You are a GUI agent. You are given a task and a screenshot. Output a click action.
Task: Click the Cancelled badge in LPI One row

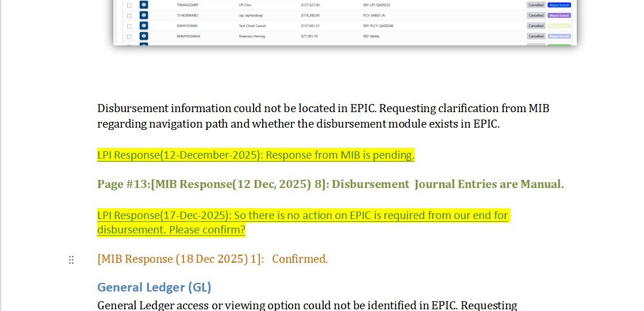click(536, 5)
